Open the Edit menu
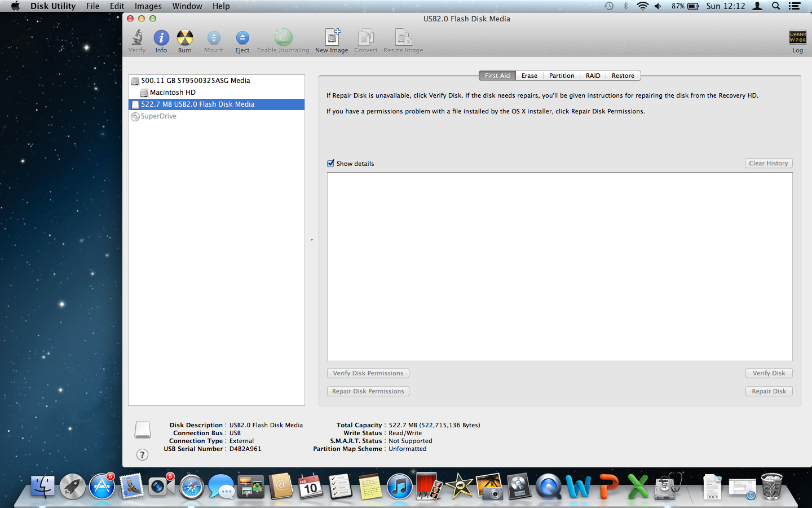 pyautogui.click(x=117, y=6)
